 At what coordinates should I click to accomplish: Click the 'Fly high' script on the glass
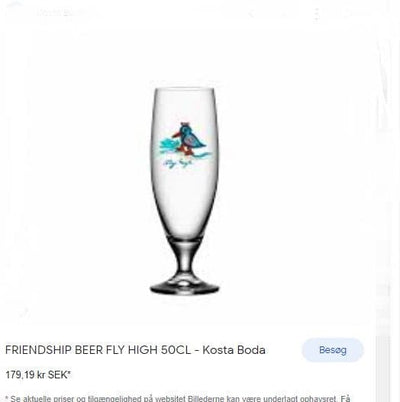click(176, 163)
